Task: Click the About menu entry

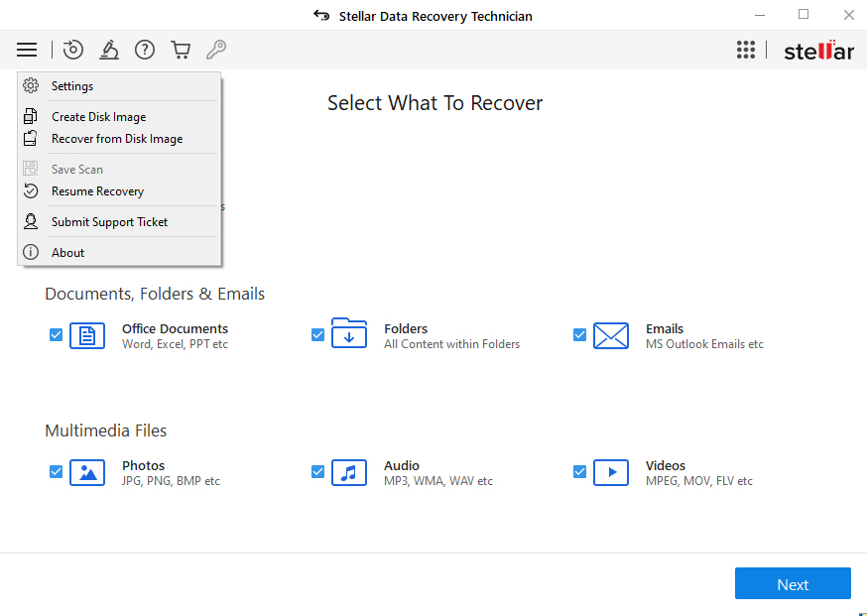Action: pyautogui.click(x=67, y=253)
